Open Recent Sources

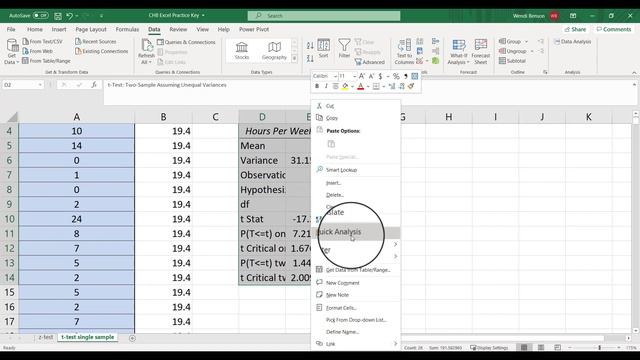[96, 42]
